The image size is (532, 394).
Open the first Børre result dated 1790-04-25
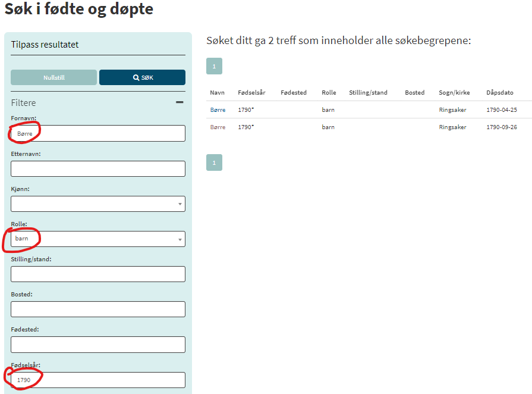[218, 110]
